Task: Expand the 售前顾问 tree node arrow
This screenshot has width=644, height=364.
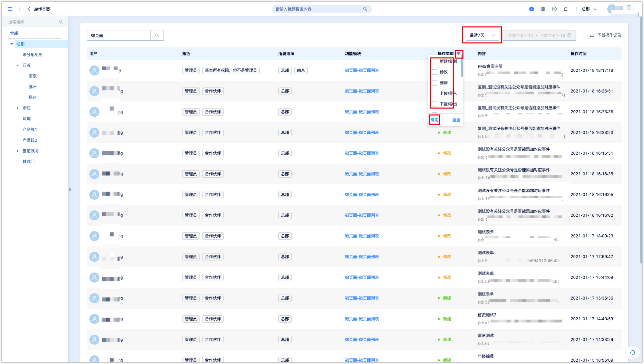Action: [x=18, y=151]
